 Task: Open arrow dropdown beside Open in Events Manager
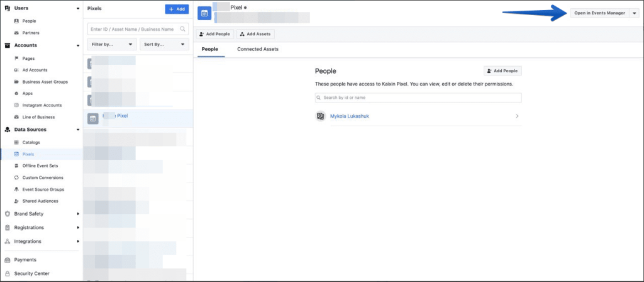[633, 13]
